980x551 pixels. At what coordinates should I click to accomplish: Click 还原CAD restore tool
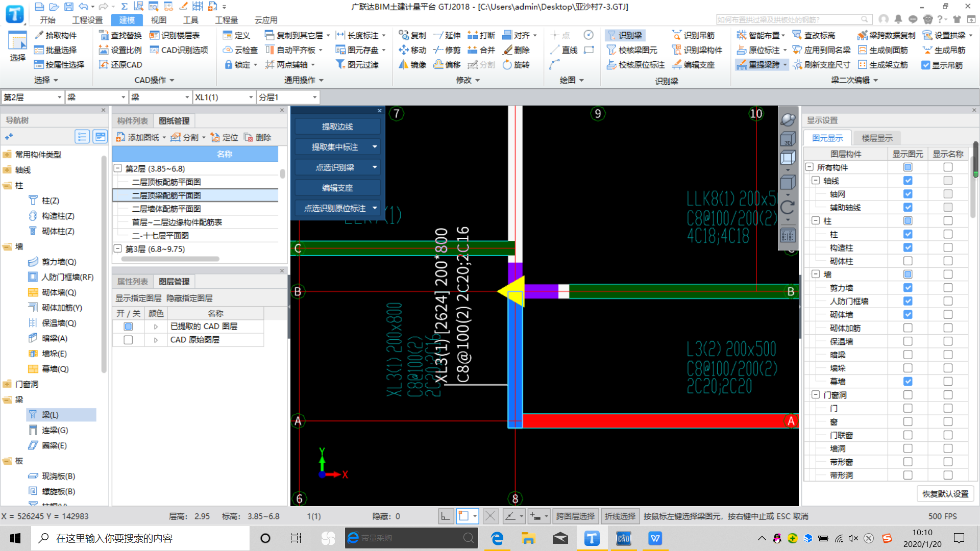[120, 65]
